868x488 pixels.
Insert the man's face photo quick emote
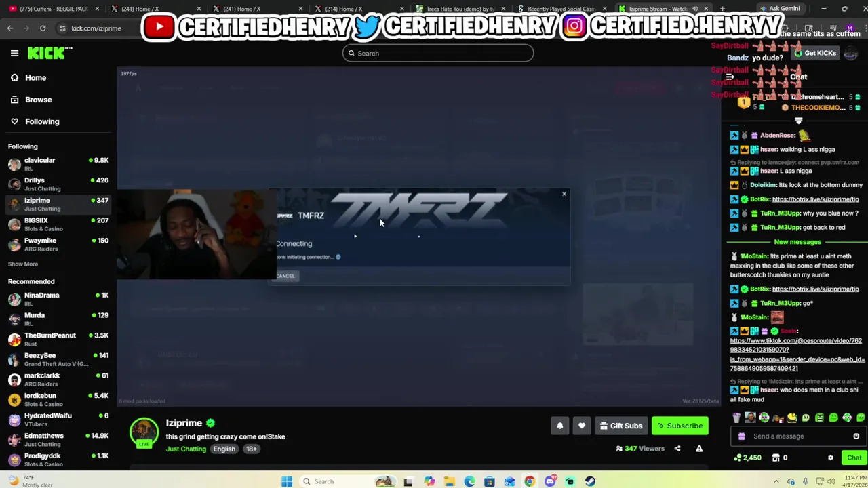tap(750, 418)
